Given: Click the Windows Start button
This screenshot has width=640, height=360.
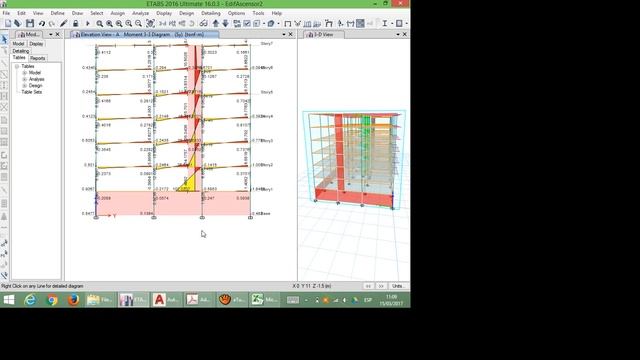Looking at the screenshot, I should click(x=9, y=300).
